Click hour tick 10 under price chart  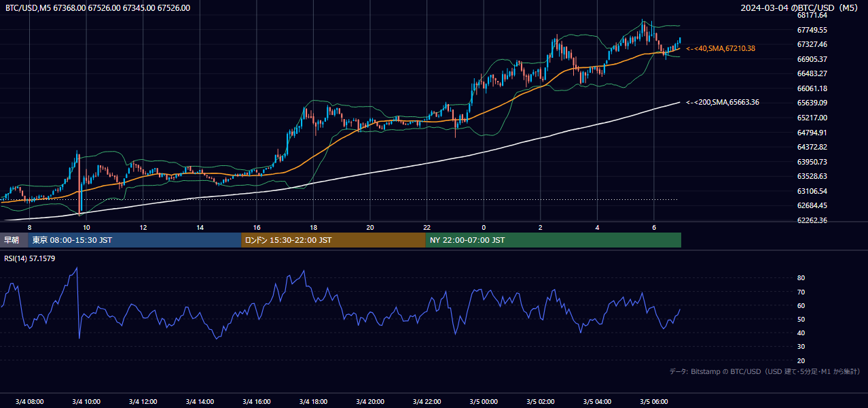(86, 227)
